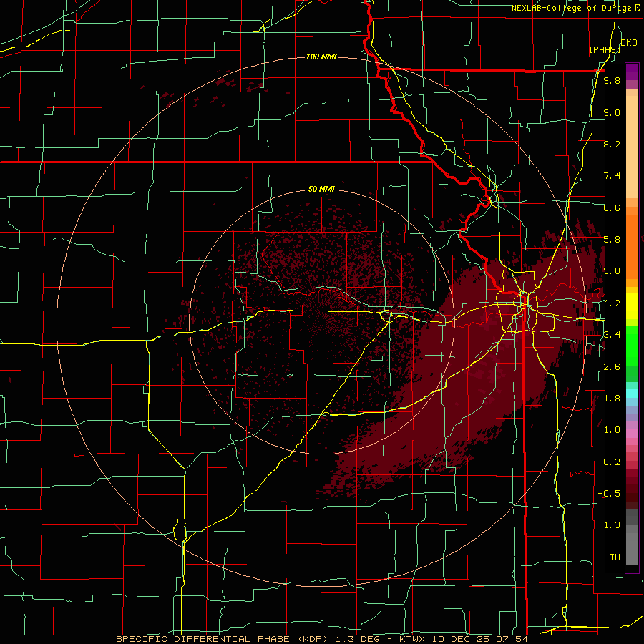This screenshot has width=644, height=644.
Task: Select the cyan segment of the color bar
Action: [632, 393]
